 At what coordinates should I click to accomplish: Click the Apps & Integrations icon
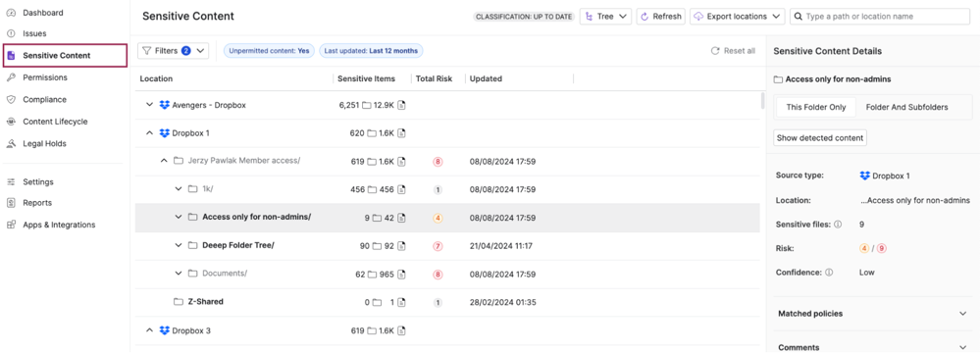point(11,225)
